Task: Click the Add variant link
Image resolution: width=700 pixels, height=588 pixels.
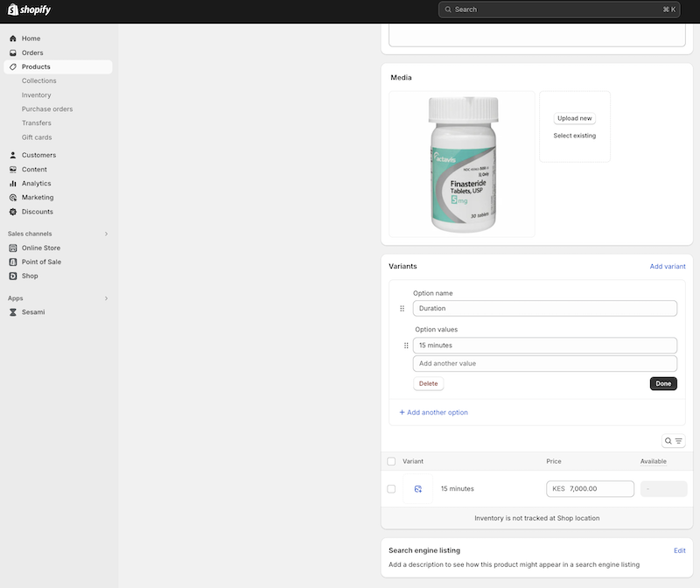Action: [668, 266]
